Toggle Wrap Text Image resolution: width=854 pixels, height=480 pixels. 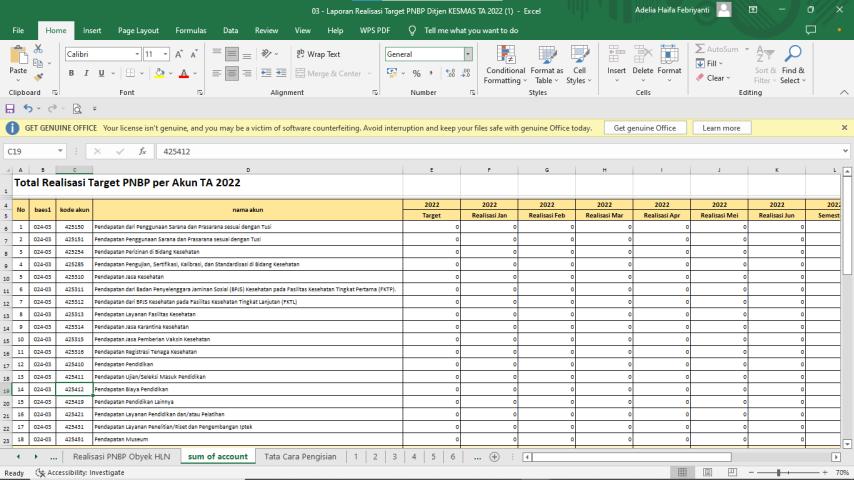318,54
